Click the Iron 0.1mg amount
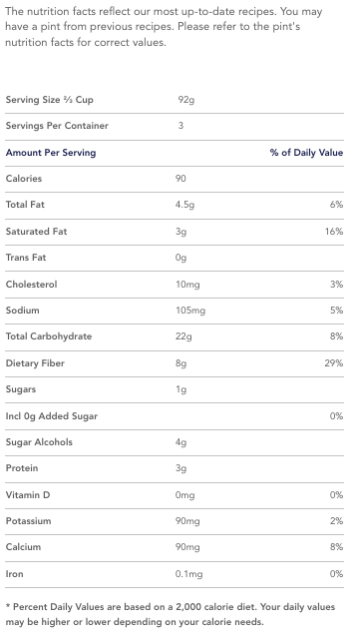 [188, 574]
